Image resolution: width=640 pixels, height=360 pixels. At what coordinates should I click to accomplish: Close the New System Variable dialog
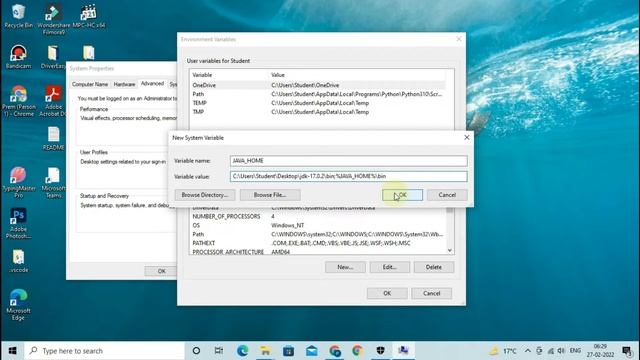point(467,138)
